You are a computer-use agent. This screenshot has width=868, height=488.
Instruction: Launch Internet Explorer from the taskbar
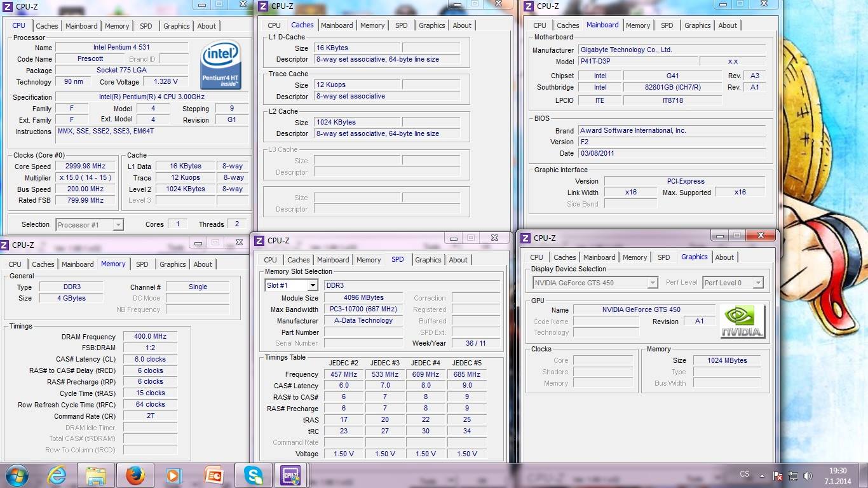coord(57,475)
